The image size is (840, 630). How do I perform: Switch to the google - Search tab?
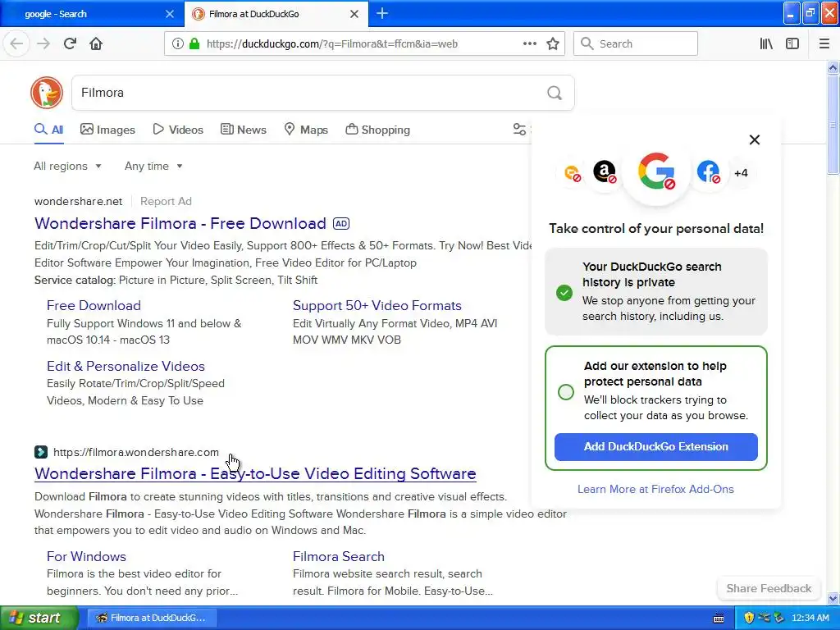92,14
